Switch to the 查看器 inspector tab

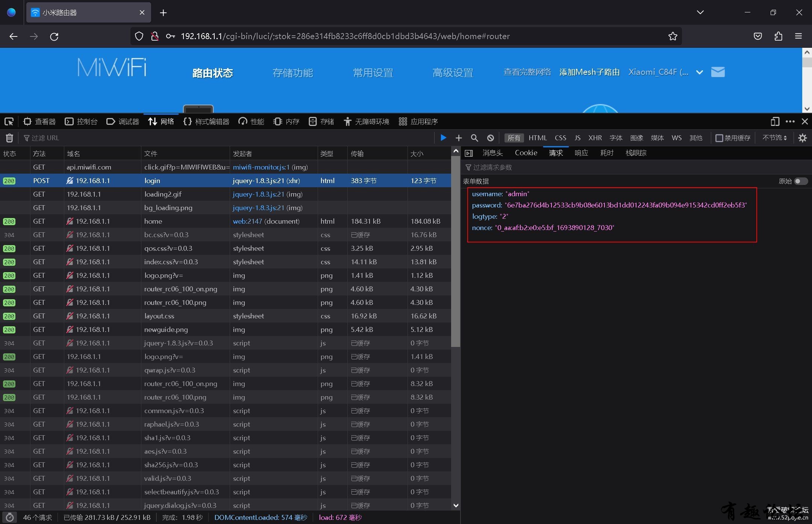pos(39,121)
